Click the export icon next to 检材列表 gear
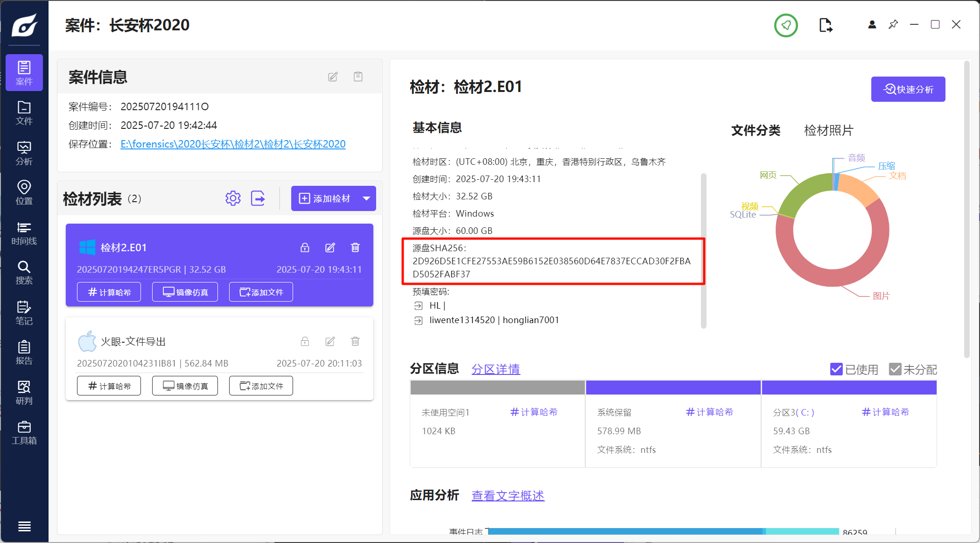The height and width of the screenshot is (543, 980). [258, 198]
